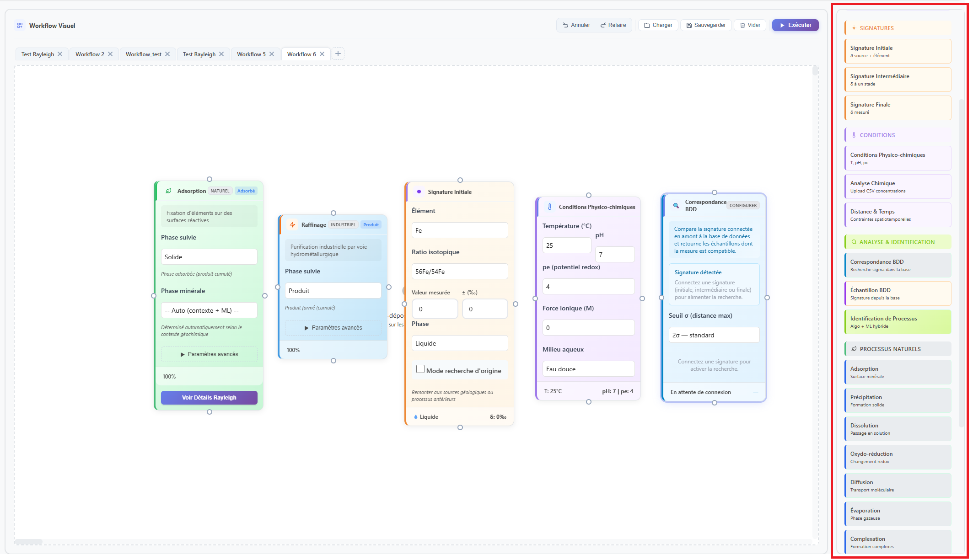Open the Seuil σ 2σ standard dropdown
Viewport: 973px width, 560px height.
coord(714,335)
